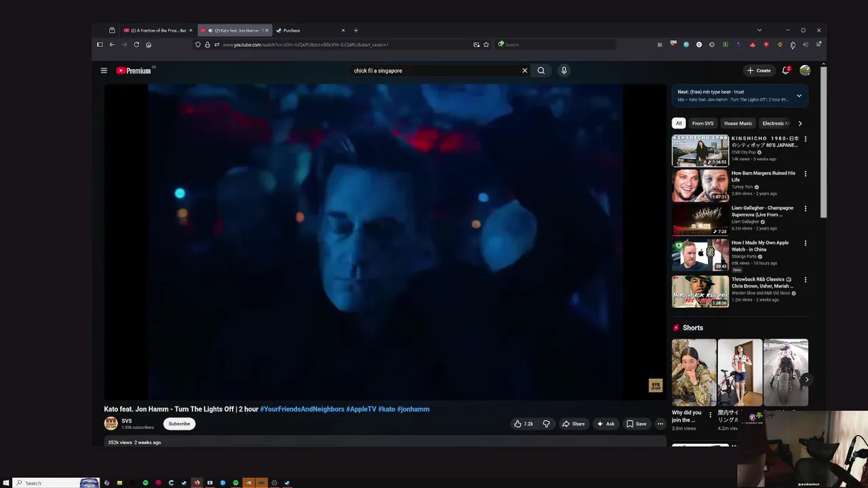Click the video player to pause playback

384,242
